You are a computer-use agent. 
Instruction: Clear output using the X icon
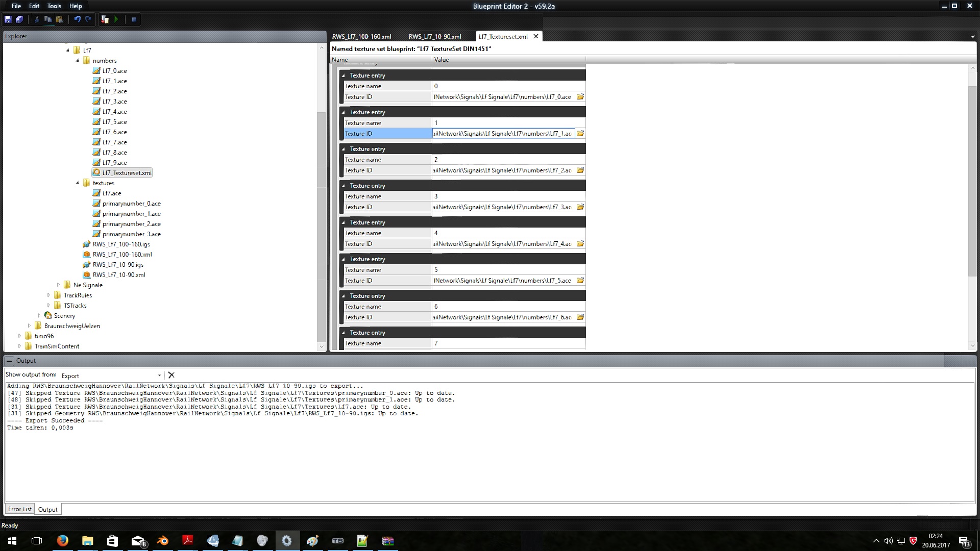(171, 375)
